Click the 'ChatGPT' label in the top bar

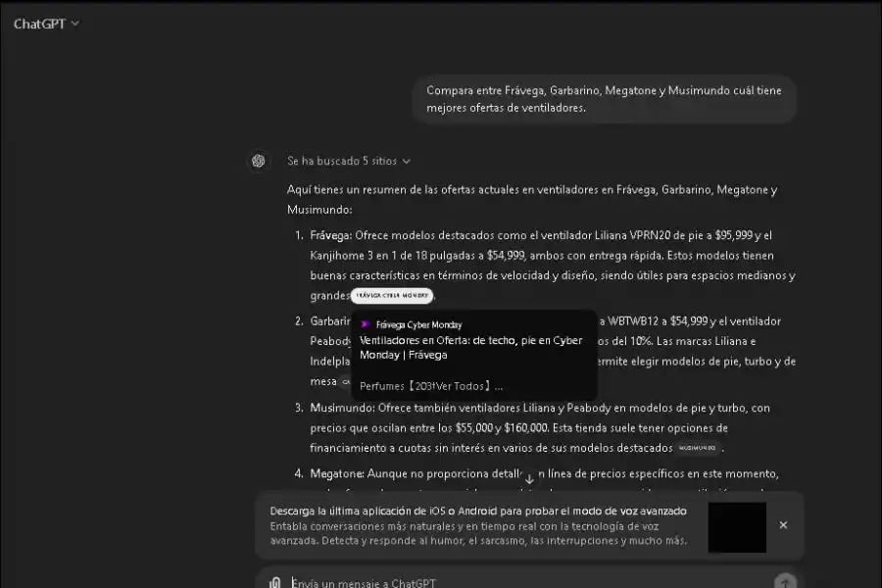coord(39,22)
